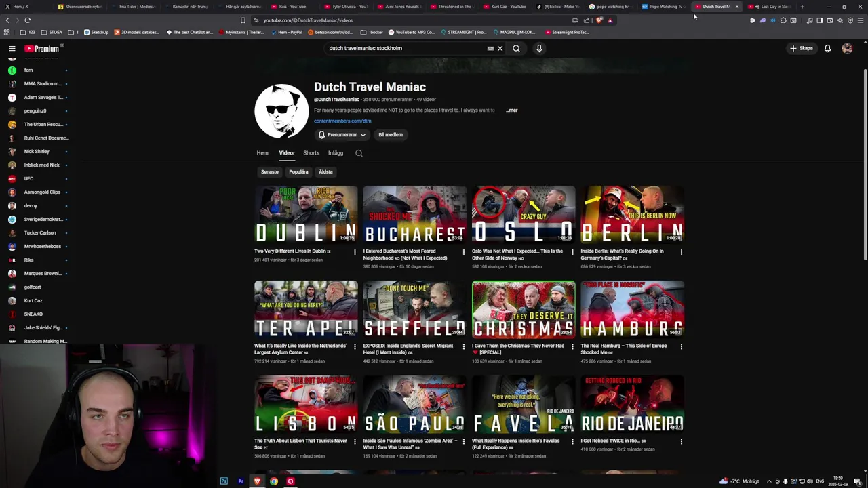Image resolution: width=868 pixels, height=488 pixels.
Task: Expand channel description with ...mer
Action: point(512,110)
